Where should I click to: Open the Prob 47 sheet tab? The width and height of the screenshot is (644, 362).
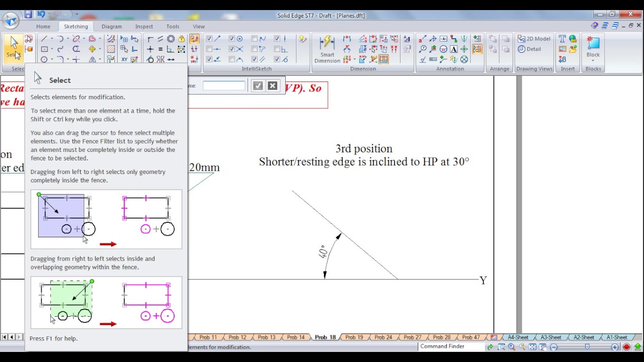(x=471, y=337)
